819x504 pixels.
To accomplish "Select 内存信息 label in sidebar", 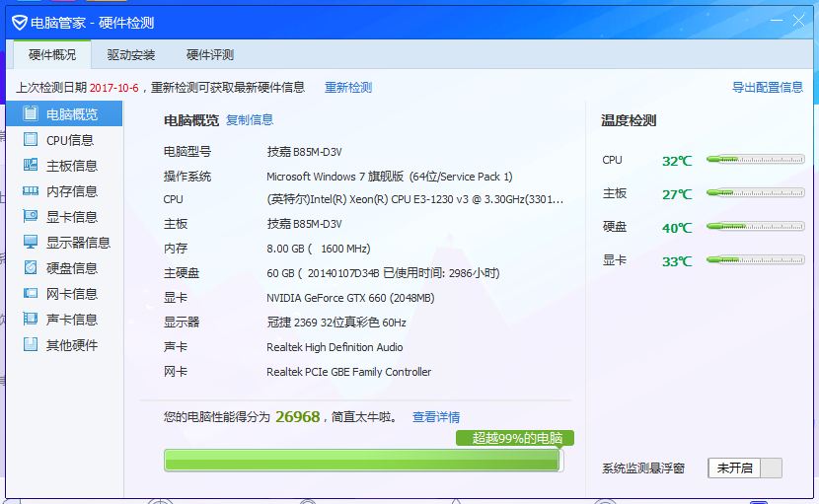I will click(72, 191).
